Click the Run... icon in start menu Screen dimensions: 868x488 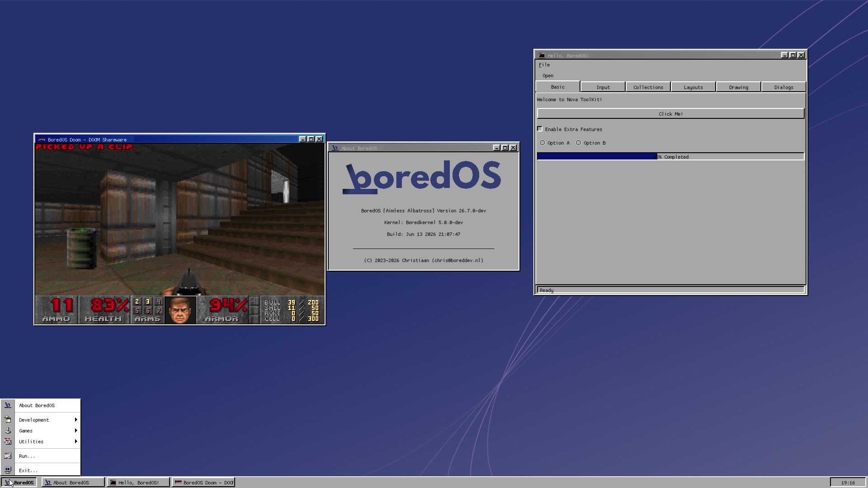(8, 456)
